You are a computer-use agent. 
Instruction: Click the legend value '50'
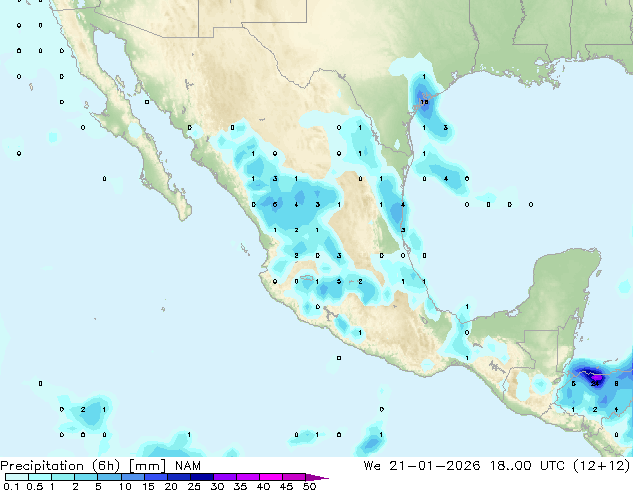[310, 486]
